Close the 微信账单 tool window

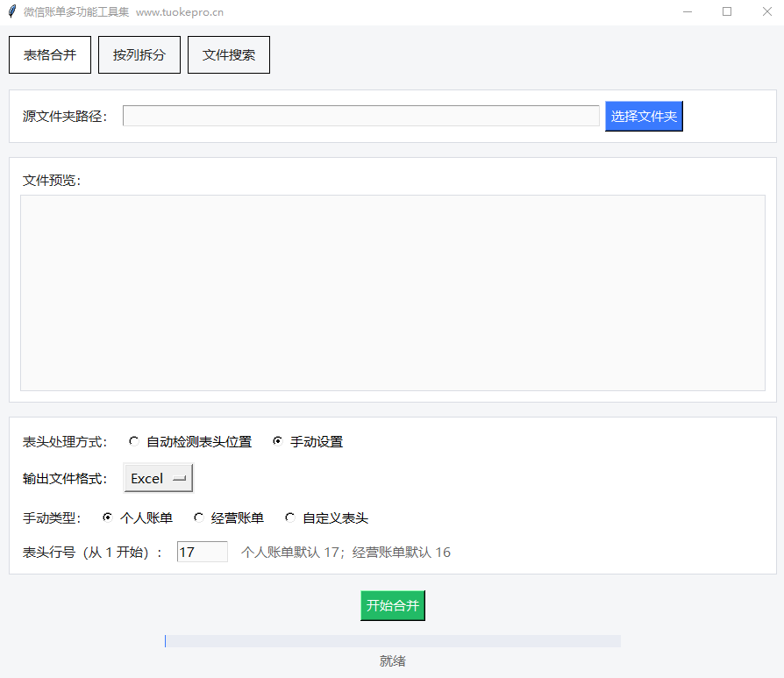click(x=766, y=12)
